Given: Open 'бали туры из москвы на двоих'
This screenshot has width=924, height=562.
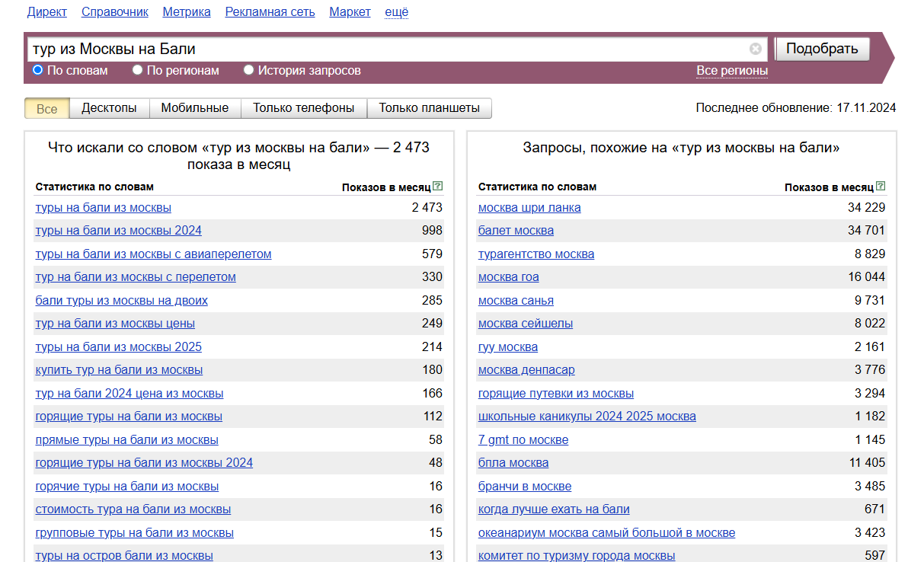Looking at the screenshot, I should click(121, 301).
